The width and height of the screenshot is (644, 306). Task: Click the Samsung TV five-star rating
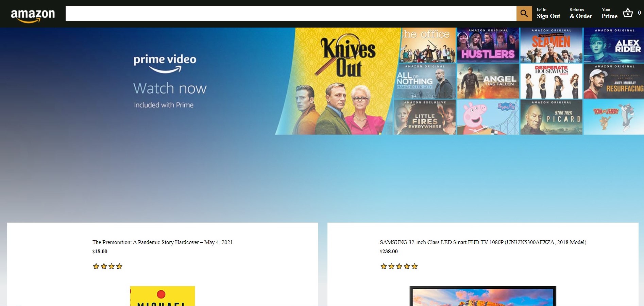pos(399,267)
